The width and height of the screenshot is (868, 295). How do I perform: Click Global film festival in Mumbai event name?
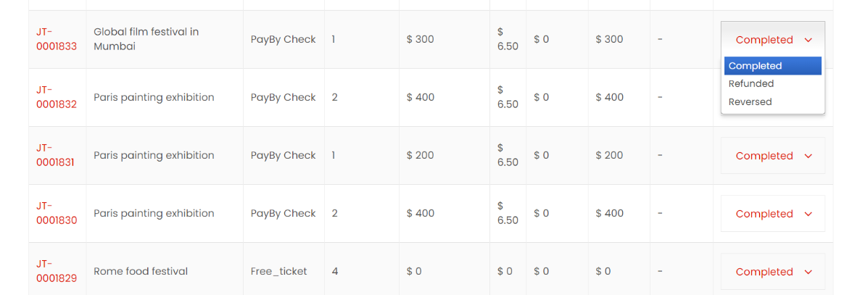click(x=146, y=39)
